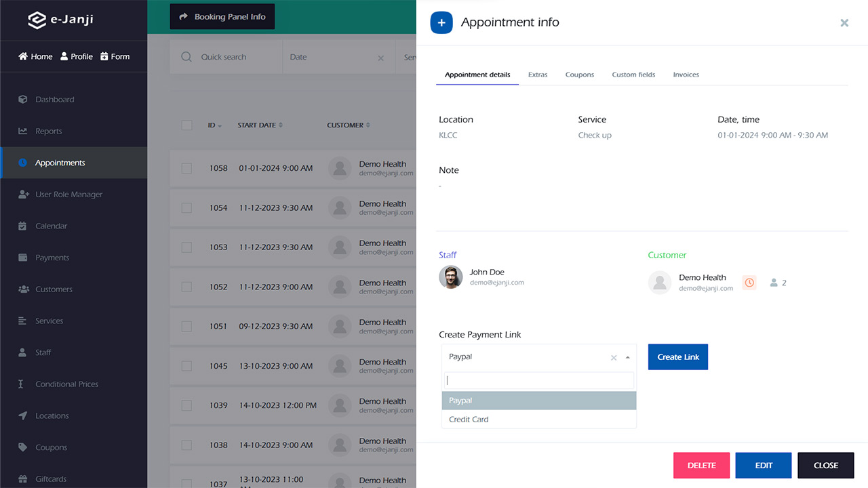This screenshot has height=488, width=868.
Task: Delete the appointment with DELETE button
Action: point(701,466)
